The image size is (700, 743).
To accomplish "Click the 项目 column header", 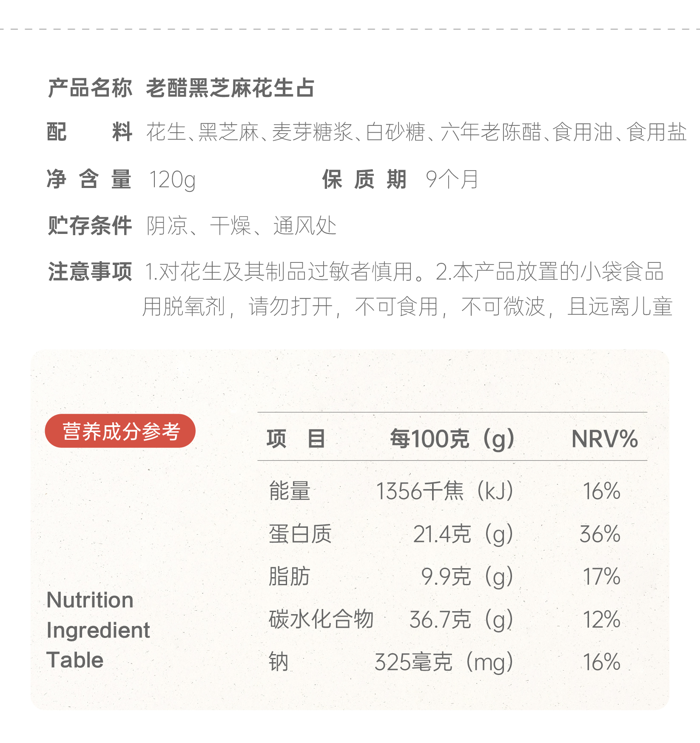I will 296,438.
